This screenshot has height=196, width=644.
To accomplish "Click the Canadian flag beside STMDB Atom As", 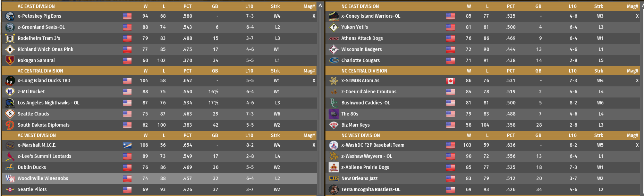I will pyautogui.click(x=450, y=81).
